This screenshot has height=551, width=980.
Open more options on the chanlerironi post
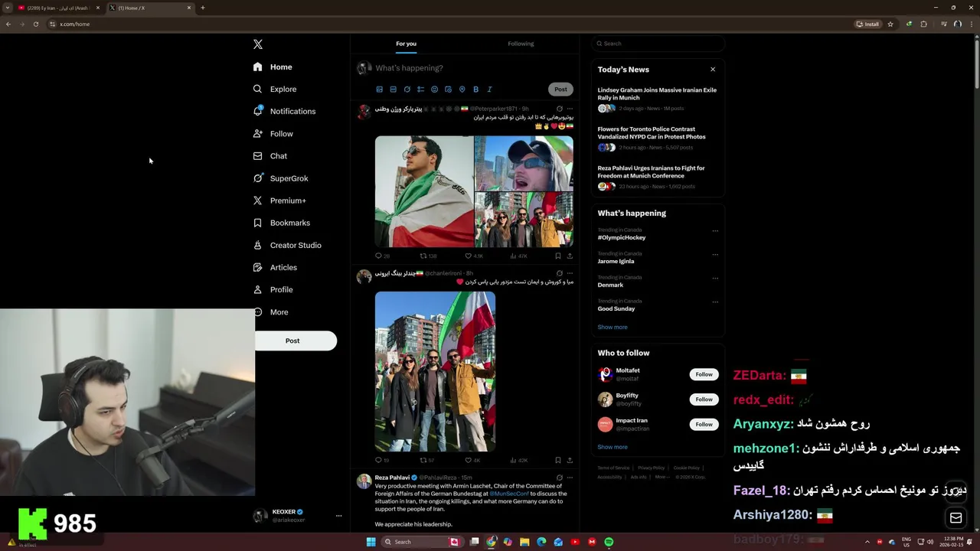[x=570, y=273]
